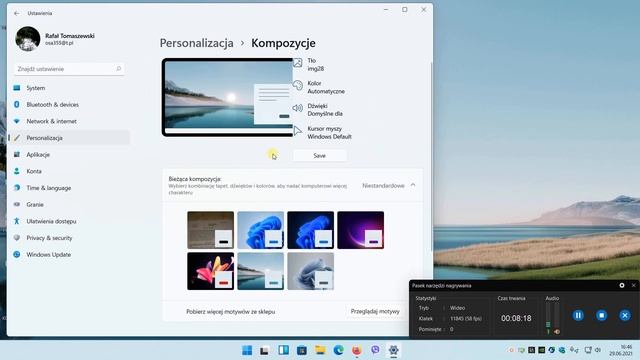Image resolution: width=640 pixels, height=360 pixels.
Task: Click the Settings gear on the taskbar
Action: (x=393, y=350)
